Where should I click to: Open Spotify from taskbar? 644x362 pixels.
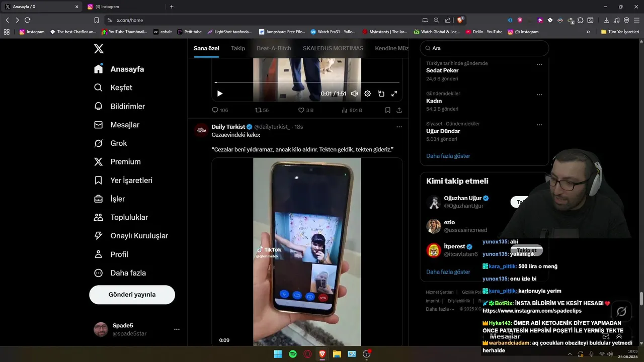293,354
